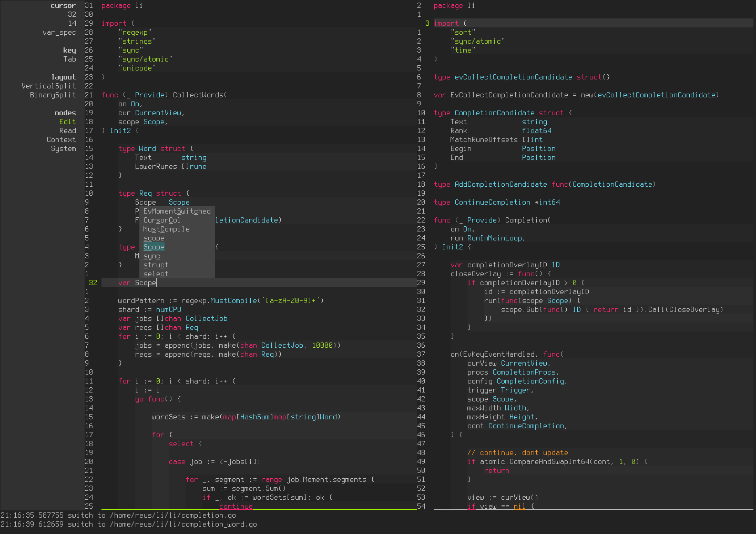Click RunInMainLoop in right pane

click(494, 238)
